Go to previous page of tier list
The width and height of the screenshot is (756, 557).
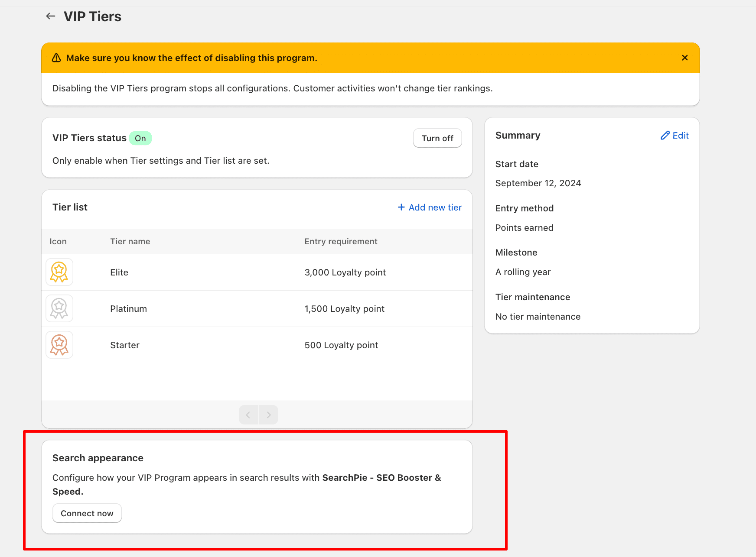(248, 415)
